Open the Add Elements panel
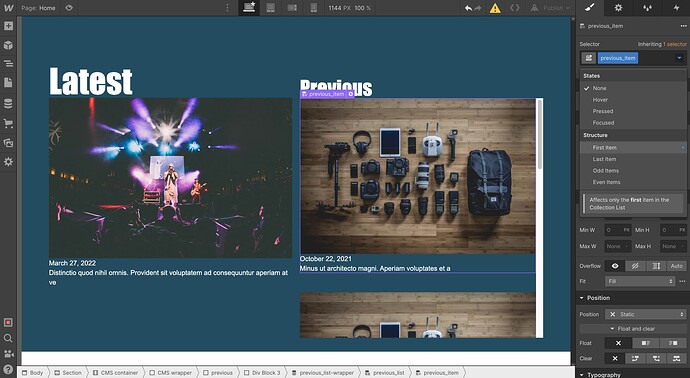The height and width of the screenshot is (378, 690). (8, 26)
